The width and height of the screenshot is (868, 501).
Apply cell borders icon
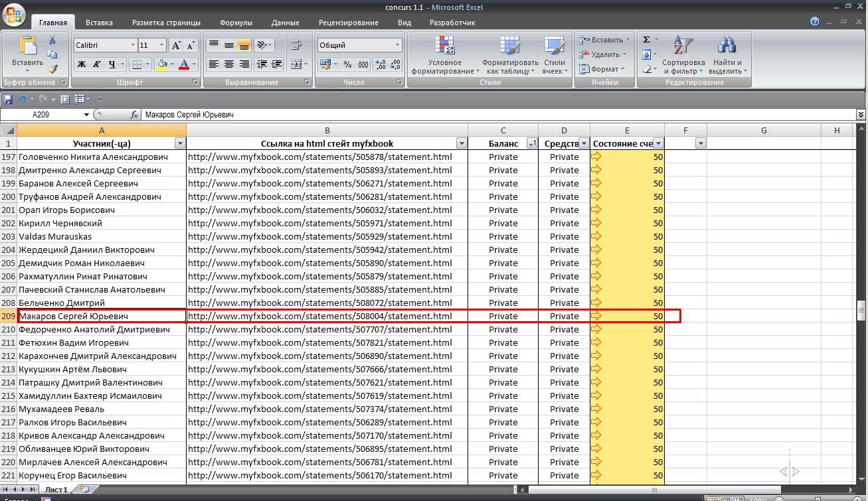tap(136, 64)
